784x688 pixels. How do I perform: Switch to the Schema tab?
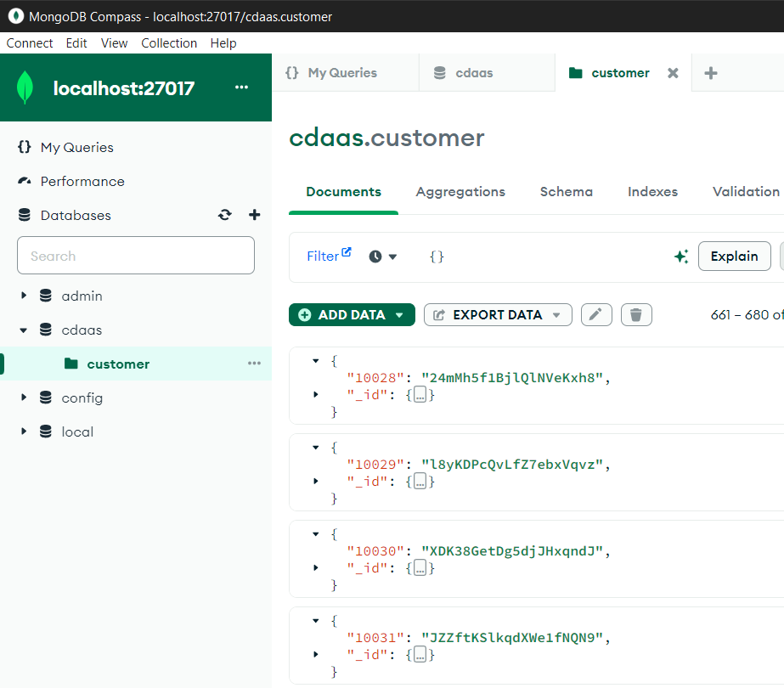pos(567,191)
